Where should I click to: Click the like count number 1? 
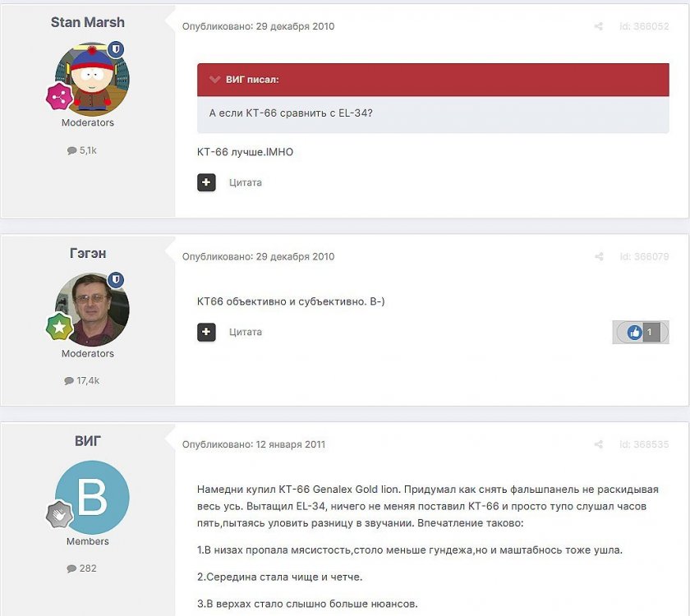(x=650, y=332)
